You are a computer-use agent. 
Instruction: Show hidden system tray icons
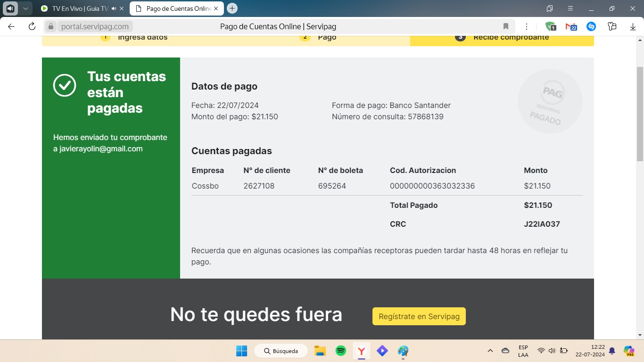coord(490,351)
